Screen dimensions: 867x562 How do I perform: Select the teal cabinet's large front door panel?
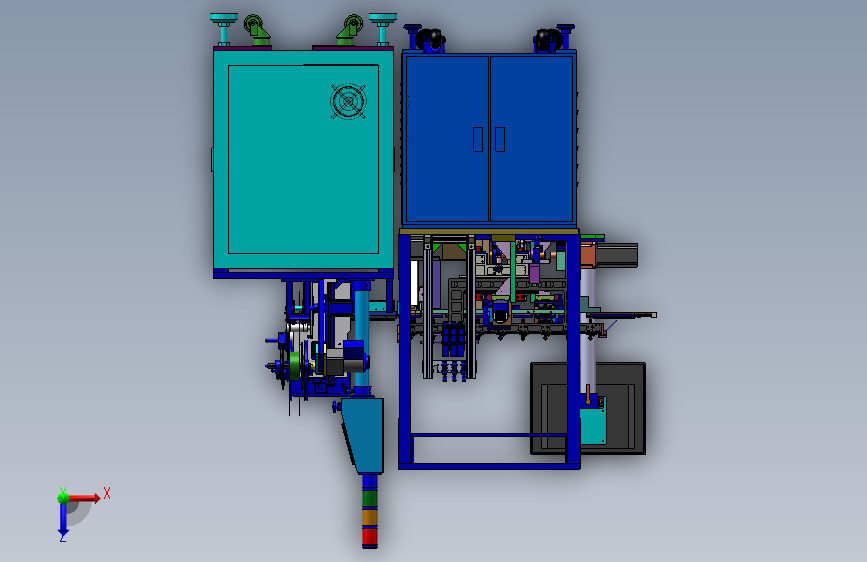[x=303, y=159]
